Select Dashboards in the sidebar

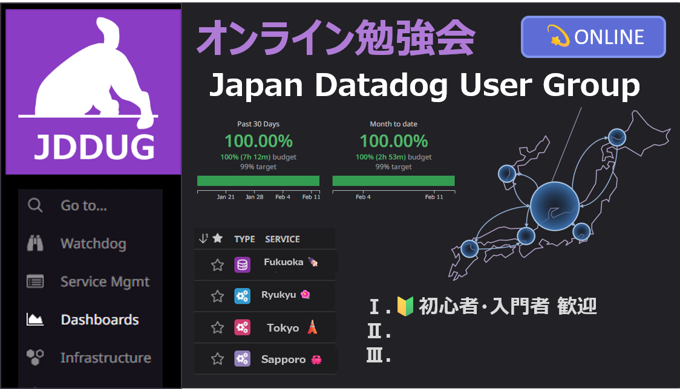point(100,320)
